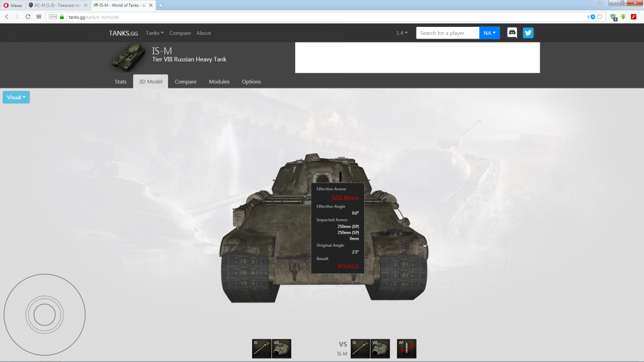Open the Visual mode dropdown
644x362 pixels.
(x=16, y=97)
